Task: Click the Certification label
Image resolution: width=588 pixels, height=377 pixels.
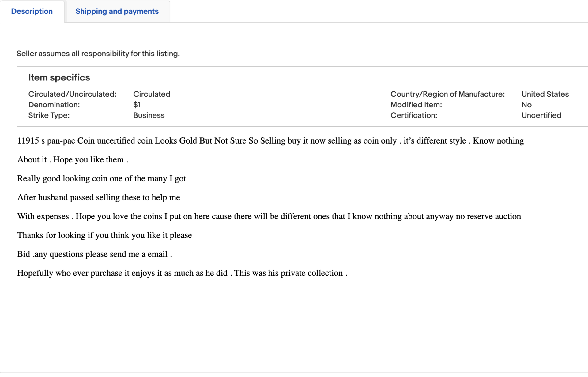Action: (x=414, y=115)
